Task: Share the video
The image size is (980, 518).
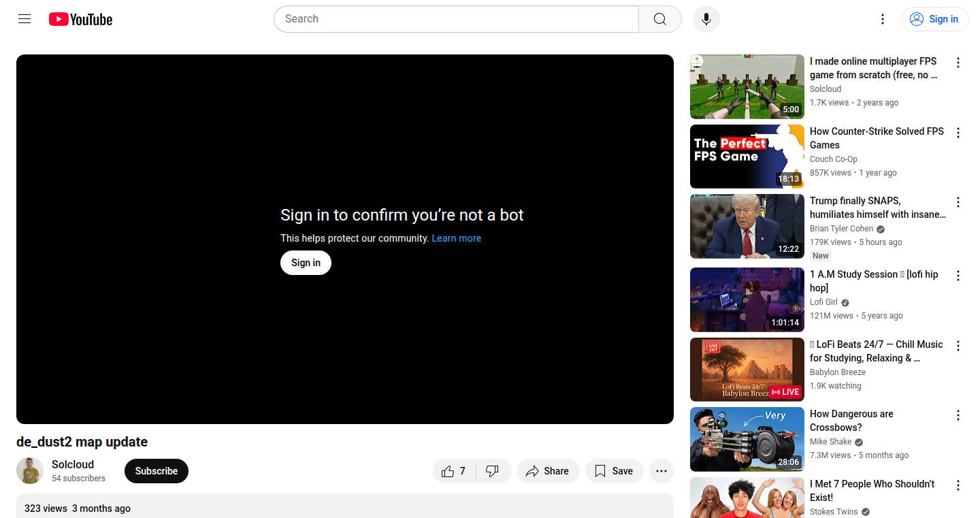Action: point(548,471)
